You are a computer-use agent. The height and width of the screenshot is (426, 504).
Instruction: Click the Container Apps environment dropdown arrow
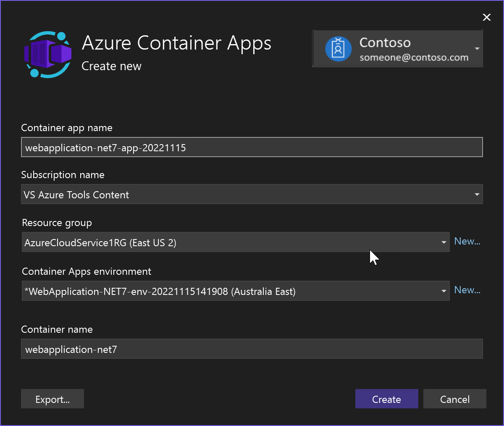click(444, 291)
